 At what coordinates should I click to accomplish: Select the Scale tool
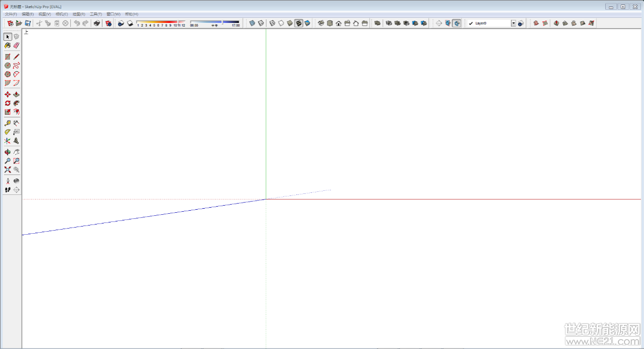8,112
